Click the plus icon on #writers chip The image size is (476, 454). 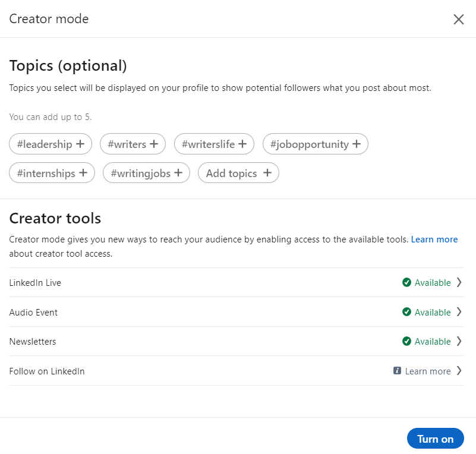[x=154, y=144]
